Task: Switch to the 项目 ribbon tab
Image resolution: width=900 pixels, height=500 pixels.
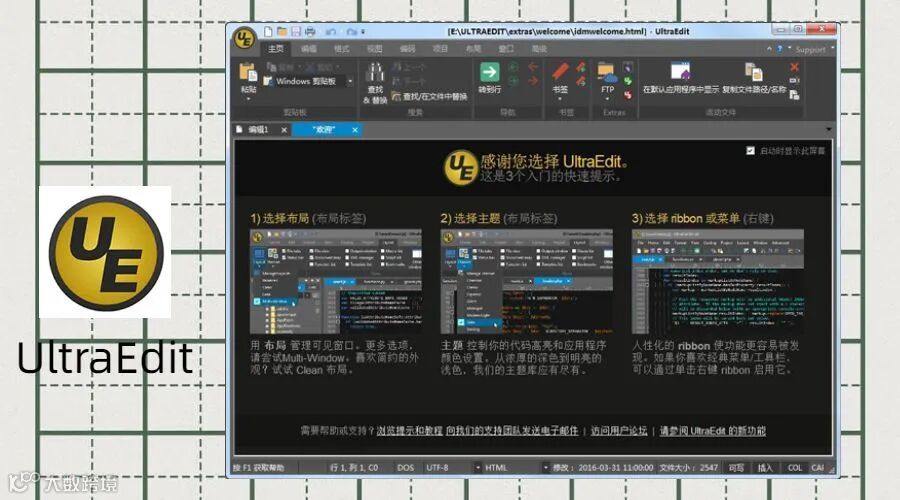Action: pos(440,49)
